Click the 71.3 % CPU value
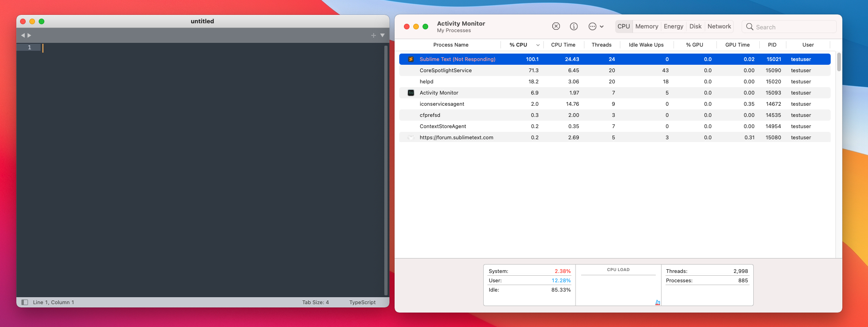This screenshot has width=868, height=327. click(x=534, y=70)
